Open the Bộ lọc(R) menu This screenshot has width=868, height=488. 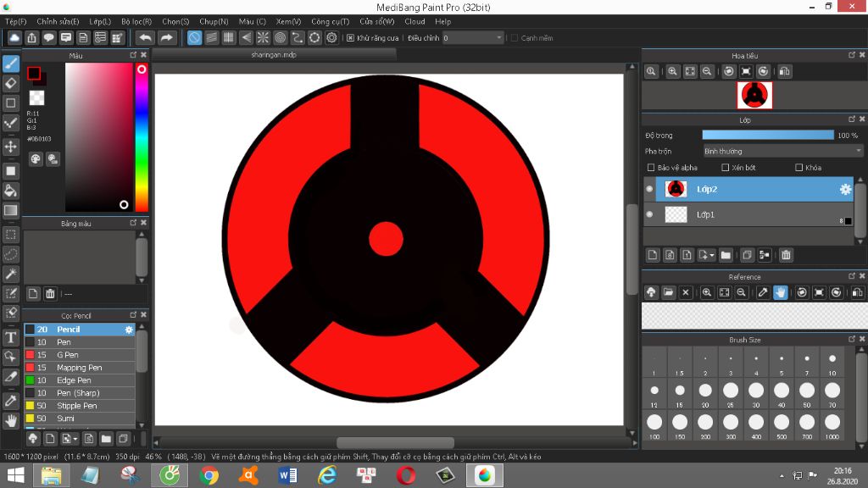[136, 21]
